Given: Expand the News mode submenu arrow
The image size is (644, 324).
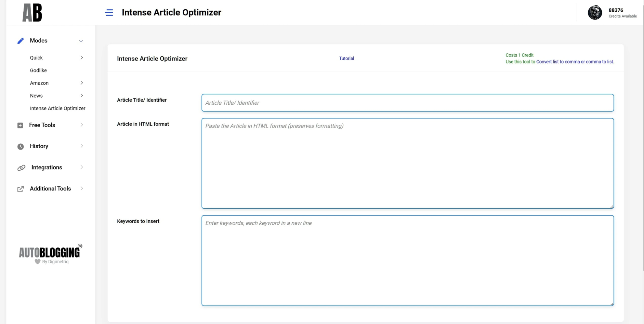Looking at the screenshot, I should pos(82,96).
